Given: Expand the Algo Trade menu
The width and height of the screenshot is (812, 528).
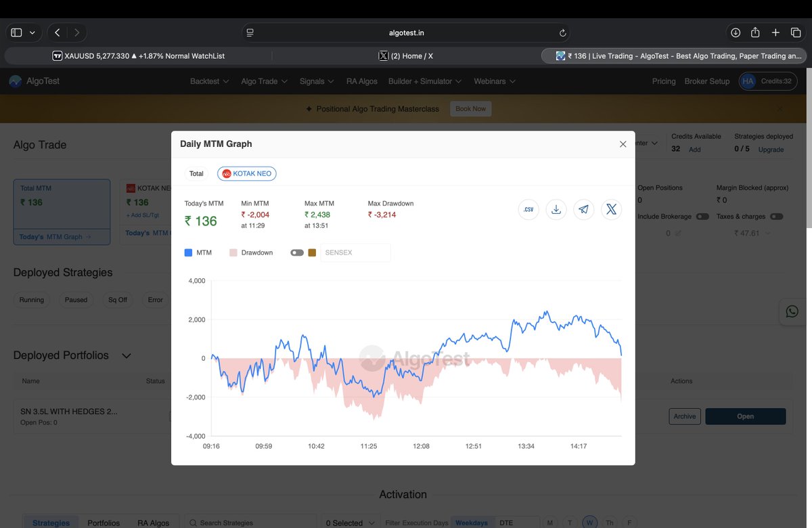Looking at the screenshot, I should [265, 81].
